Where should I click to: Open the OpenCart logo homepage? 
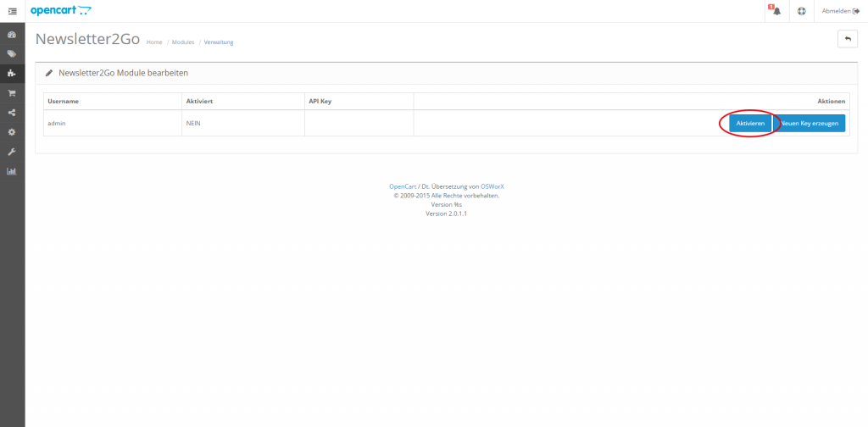61,10
